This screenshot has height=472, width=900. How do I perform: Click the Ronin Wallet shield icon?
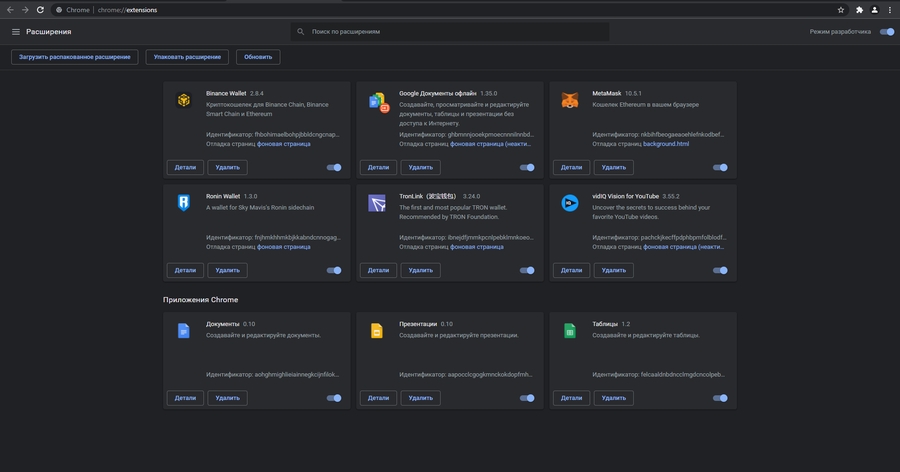pos(184,203)
